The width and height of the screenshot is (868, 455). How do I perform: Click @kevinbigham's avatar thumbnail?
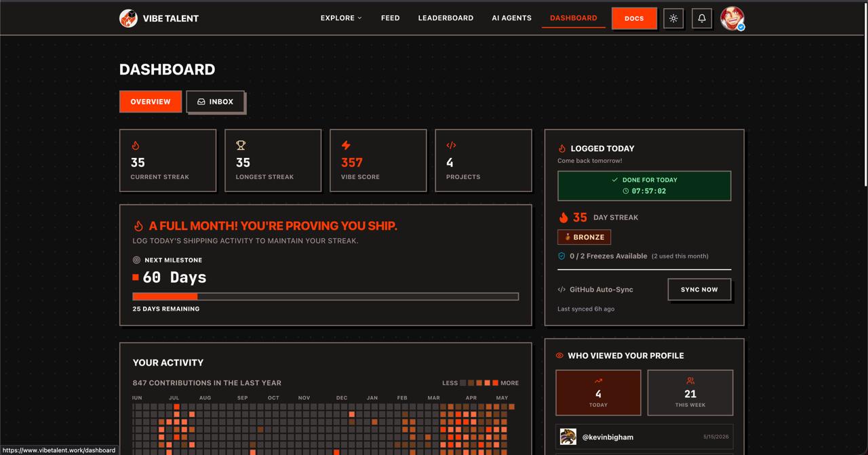pyautogui.click(x=568, y=437)
